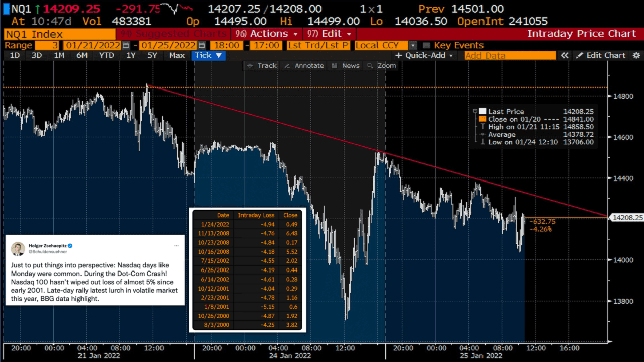Click the chart settings gear icon
The height and width of the screenshot is (362, 644).
click(636, 55)
